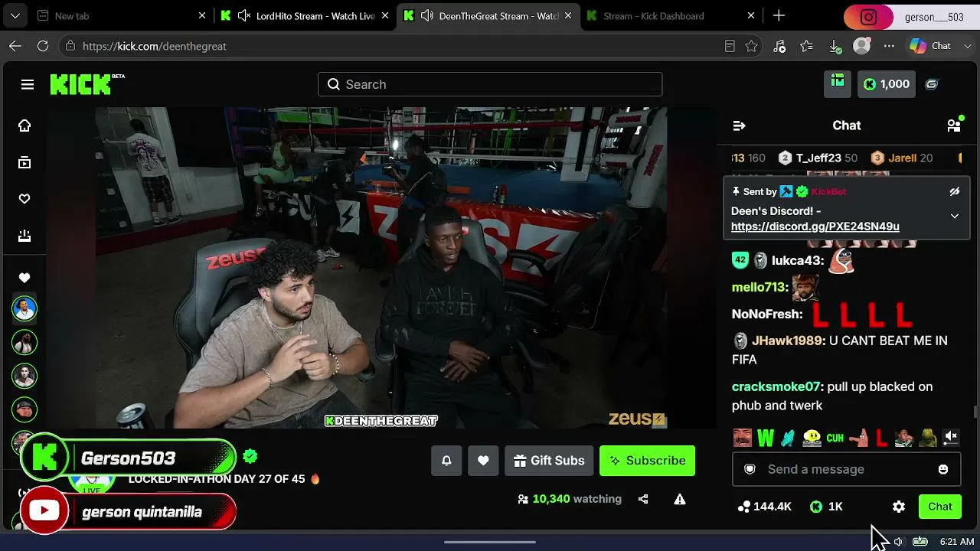Send the yellow DJ emote
980x551 pixels.
coord(812,438)
